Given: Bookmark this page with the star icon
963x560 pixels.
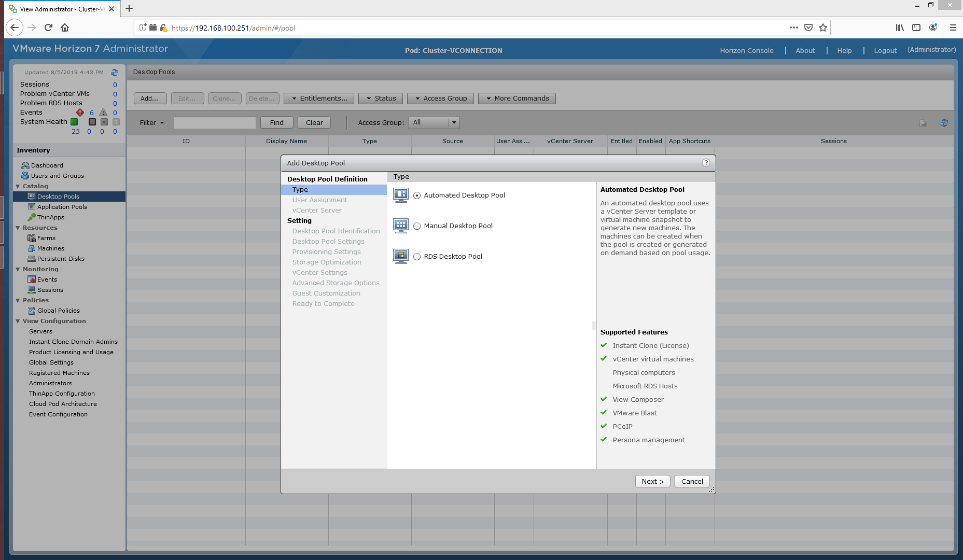Looking at the screenshot, I should tap(823, 27).
